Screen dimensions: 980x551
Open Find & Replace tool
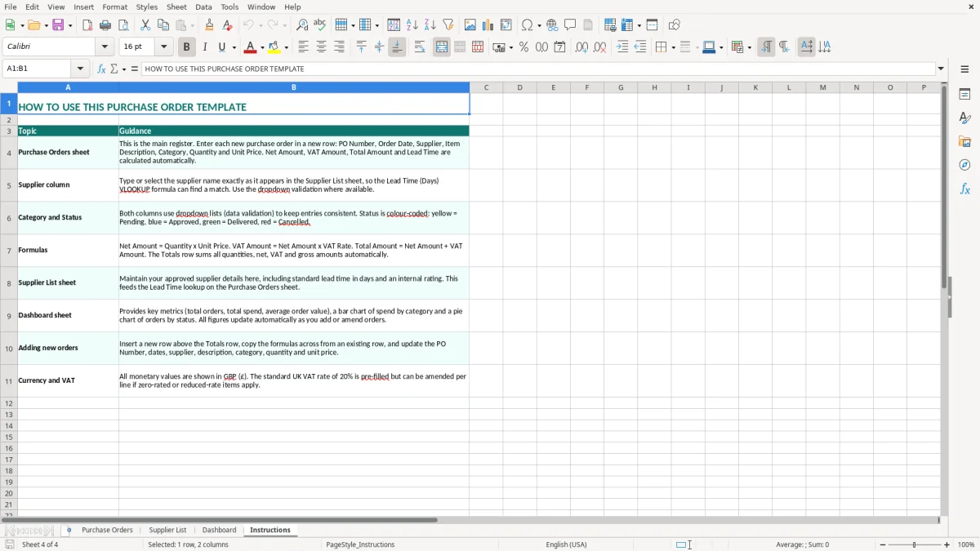pyautogui.click(x=302, y=25)
